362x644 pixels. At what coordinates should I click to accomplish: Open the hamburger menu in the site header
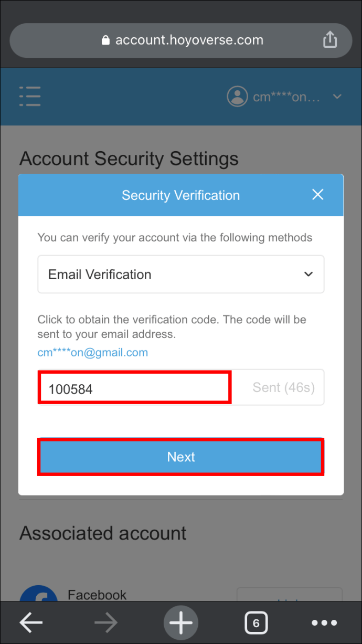click(x=30, y=96)
